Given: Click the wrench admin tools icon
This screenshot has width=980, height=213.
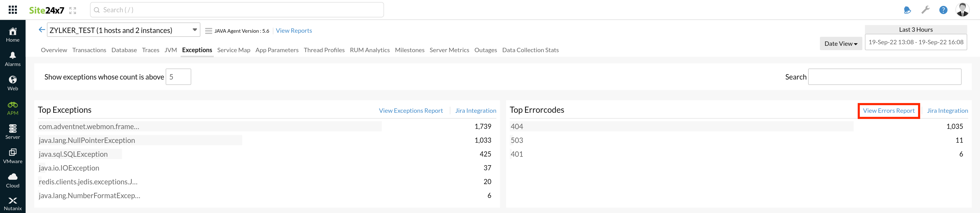Looking at the screenshot, I should [x=925, y=10].
